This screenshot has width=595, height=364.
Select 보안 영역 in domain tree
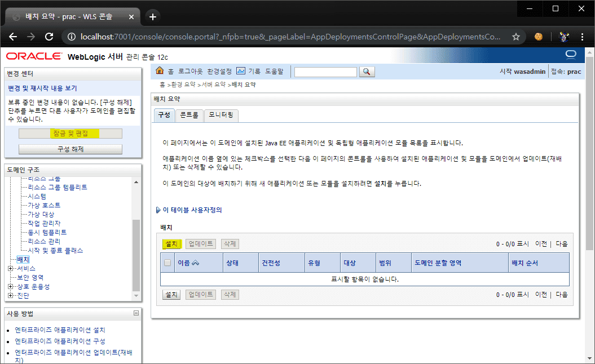(x=30, y=278)
